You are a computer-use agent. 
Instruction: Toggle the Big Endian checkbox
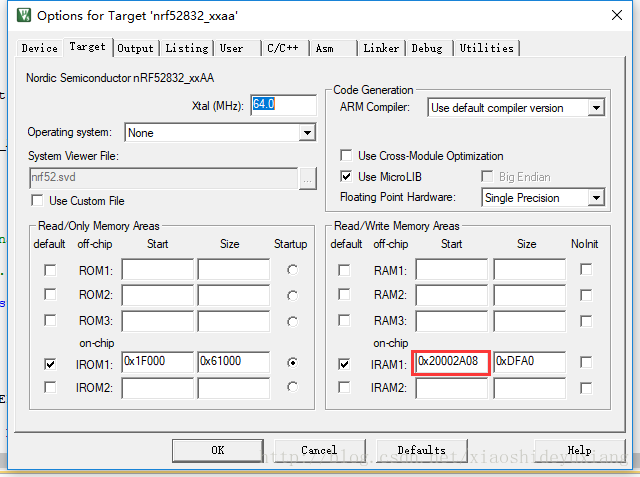pyautogui.click(x=487, y=176)
